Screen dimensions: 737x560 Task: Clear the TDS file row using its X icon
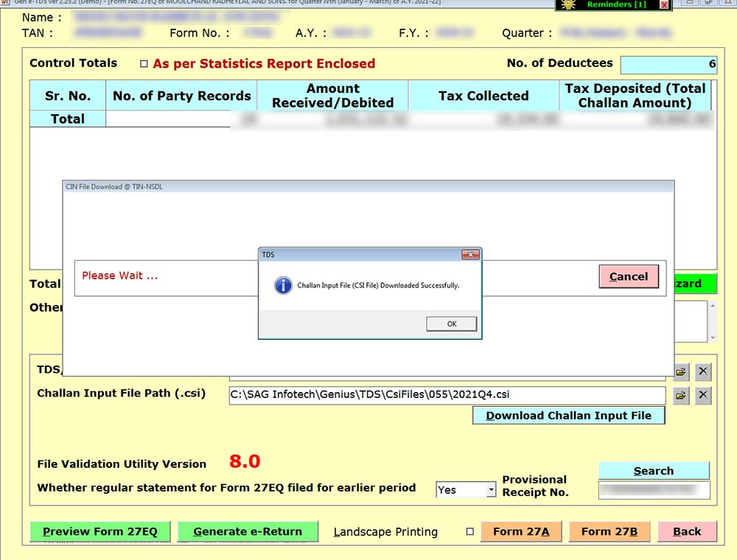coord(703,371)
